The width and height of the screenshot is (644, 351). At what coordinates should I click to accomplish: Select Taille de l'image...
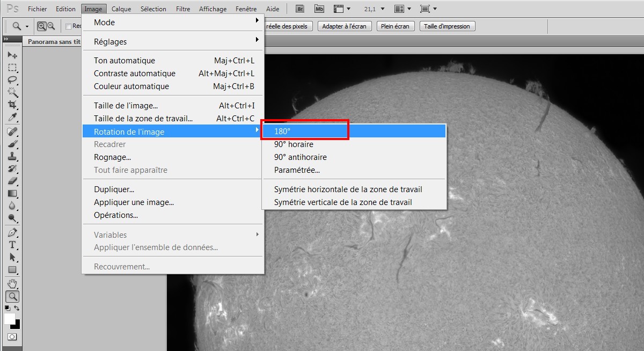click(173, 105)
